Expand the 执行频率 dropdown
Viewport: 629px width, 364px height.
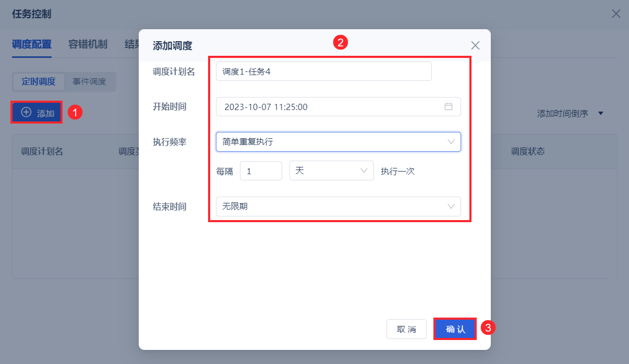338,142
